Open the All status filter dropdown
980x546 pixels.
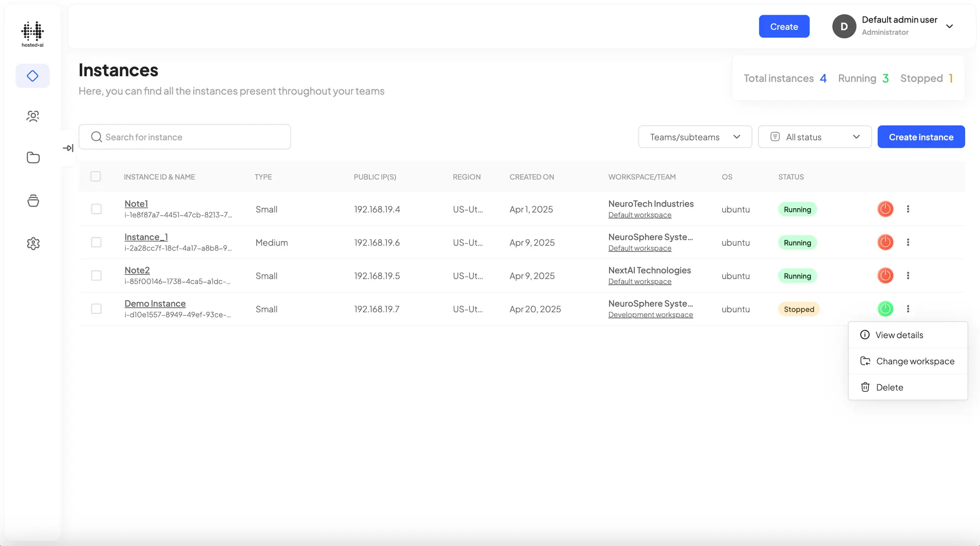815,137
